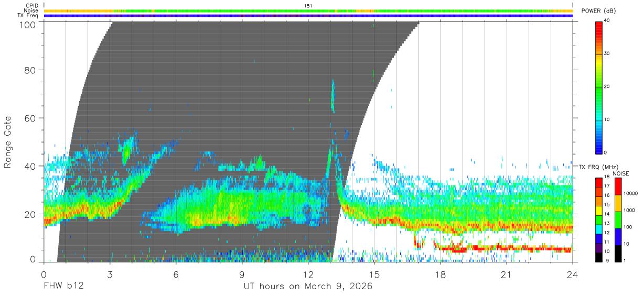The image size is (644, 297).
Task: Click the "CPID" row label
Action: (31, 6)
